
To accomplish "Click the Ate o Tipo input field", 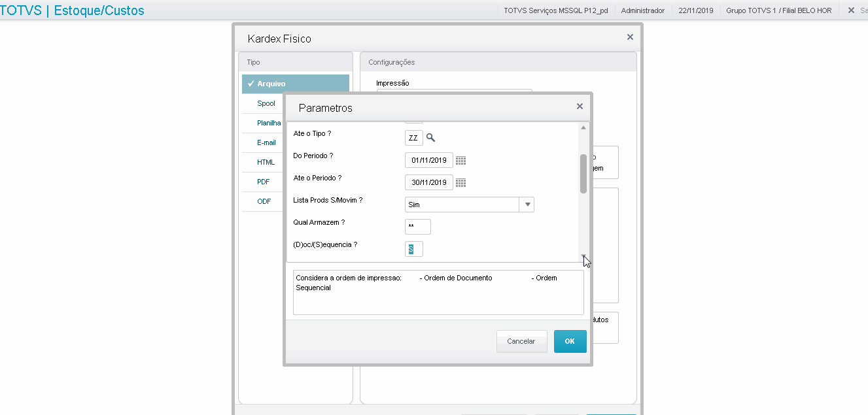I will click(414, 138).
